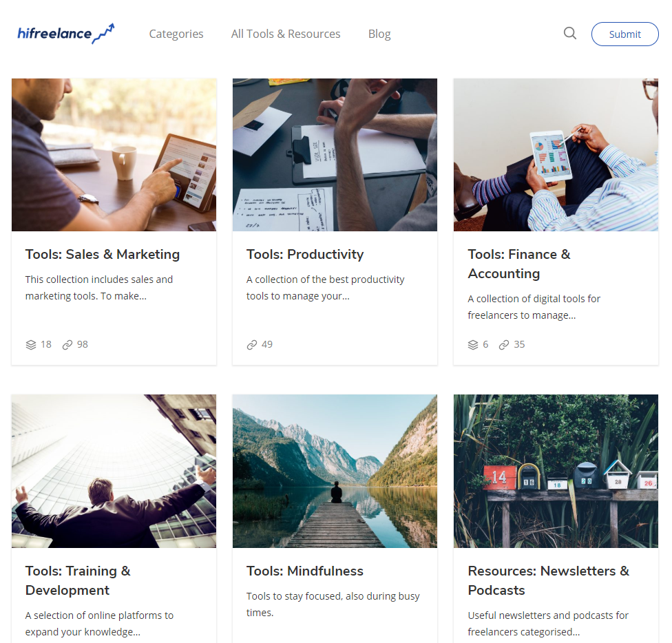
Task: Click the mailboxes image on Newsletters & Podcasts card
Action: coord(555,471)
